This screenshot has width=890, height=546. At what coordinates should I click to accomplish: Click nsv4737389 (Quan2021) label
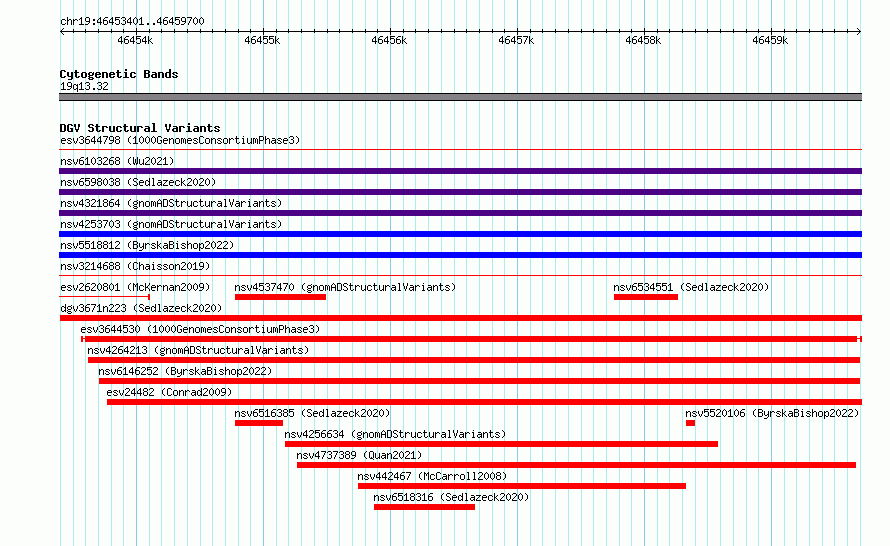pos(359,455)
